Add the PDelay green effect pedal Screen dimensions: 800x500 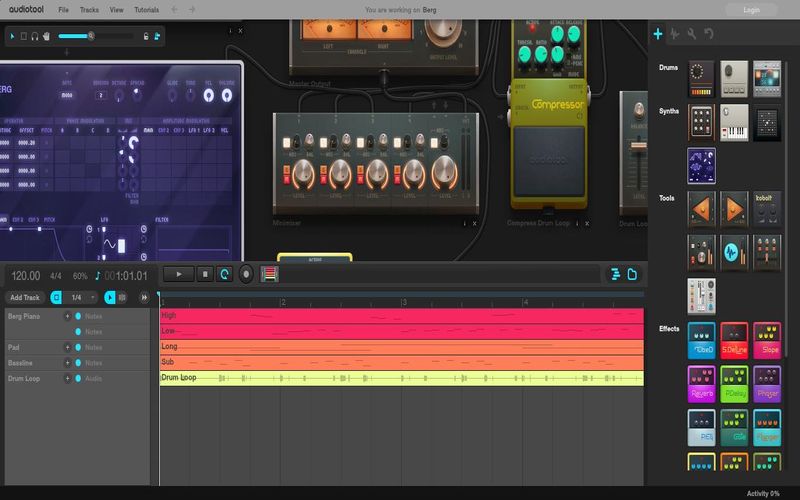click(734, 384)
